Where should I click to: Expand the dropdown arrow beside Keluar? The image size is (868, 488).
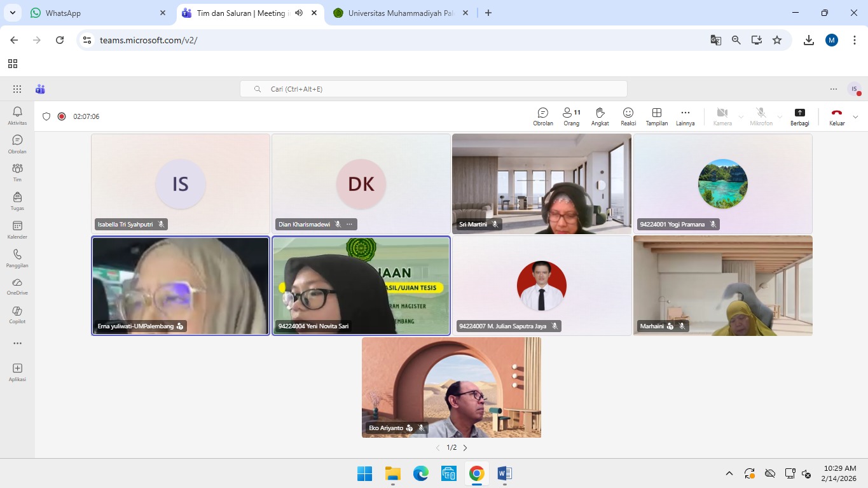tap(855, 116)
